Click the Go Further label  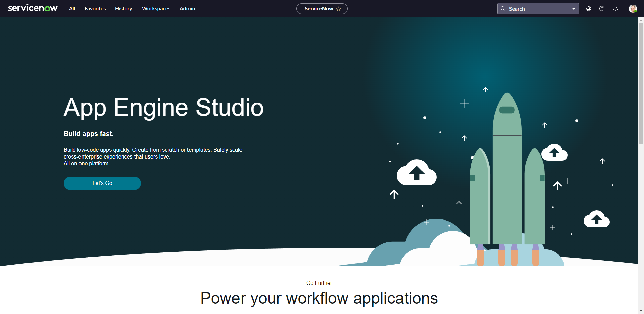tap(319, 283)
